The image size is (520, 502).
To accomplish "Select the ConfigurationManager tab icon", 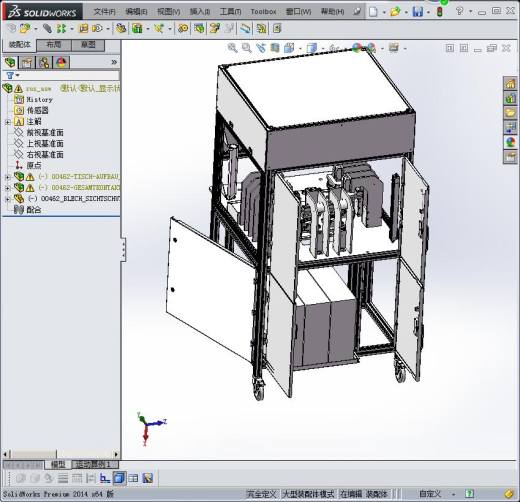I will coord(44,62).
